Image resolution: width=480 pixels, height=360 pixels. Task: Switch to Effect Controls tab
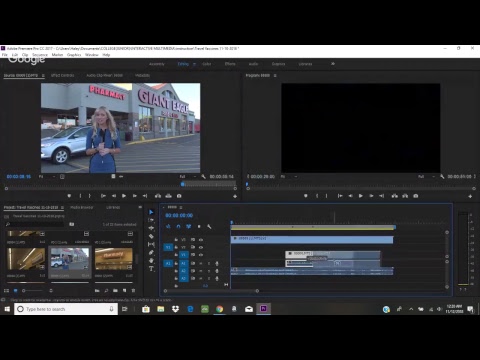pos(63,75)
